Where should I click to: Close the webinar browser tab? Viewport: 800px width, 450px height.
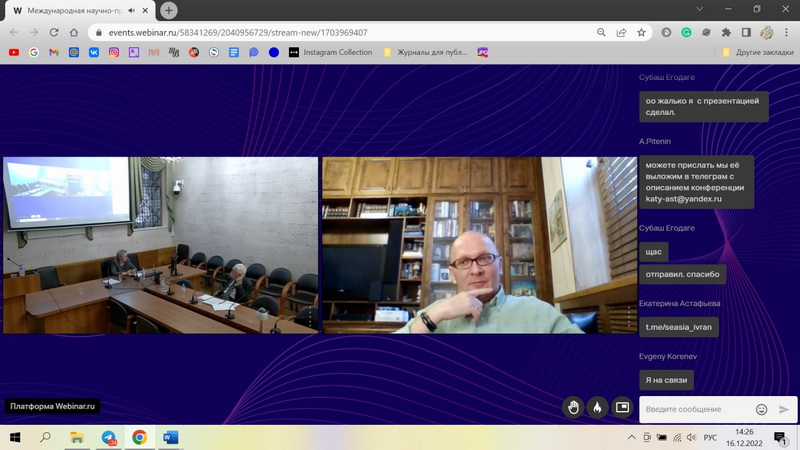tap(145, 10)
